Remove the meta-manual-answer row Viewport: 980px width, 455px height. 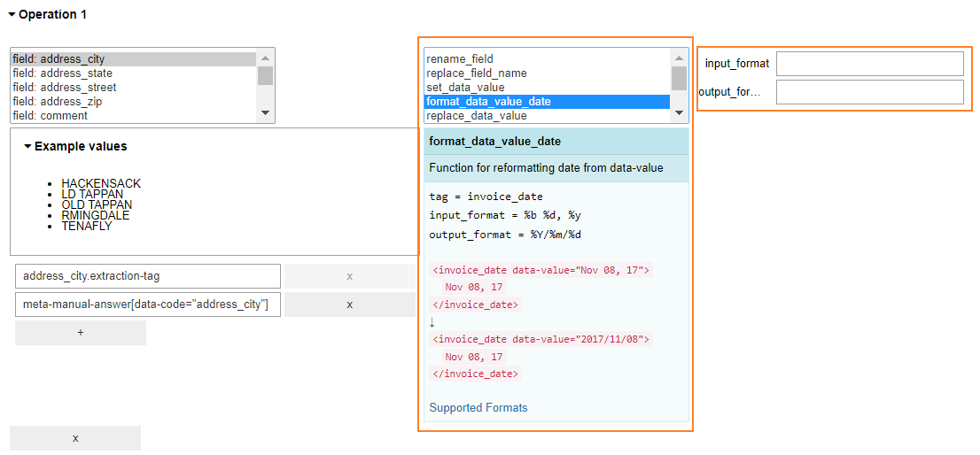[x=350, y=305]
